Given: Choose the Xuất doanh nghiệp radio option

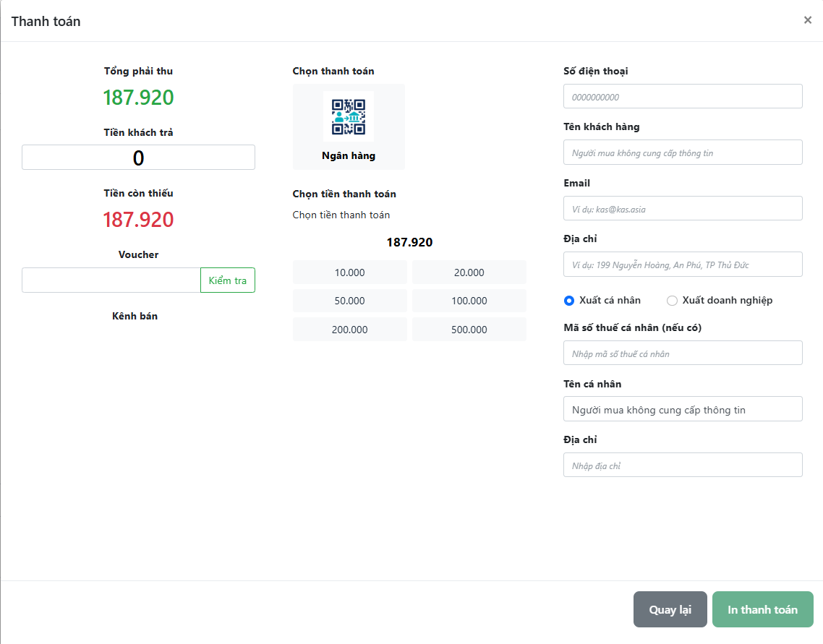Looking at the screenshot, I should coord(672,301).
